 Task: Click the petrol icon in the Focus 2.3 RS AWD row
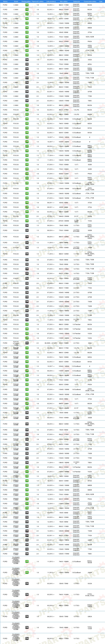click(27, 221)
